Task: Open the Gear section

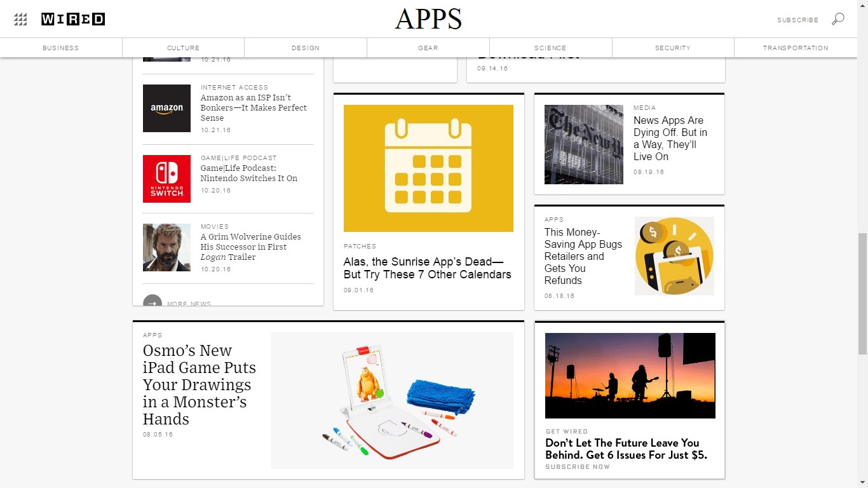Action: [428, 48]
